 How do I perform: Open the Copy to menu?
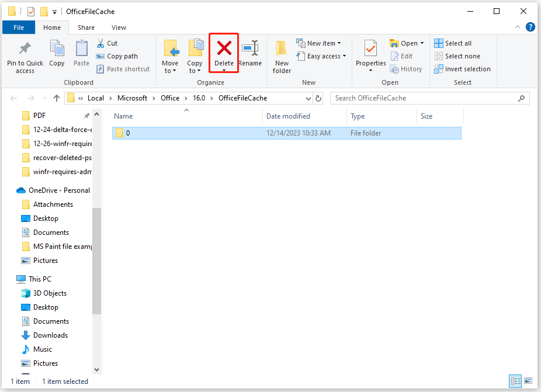coord(195,57)
